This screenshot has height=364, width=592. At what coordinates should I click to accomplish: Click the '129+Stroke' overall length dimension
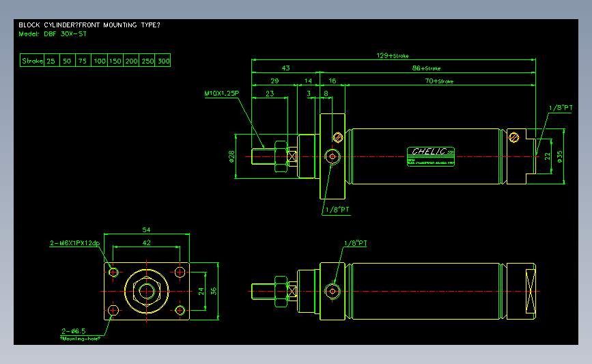coord(392,55)
